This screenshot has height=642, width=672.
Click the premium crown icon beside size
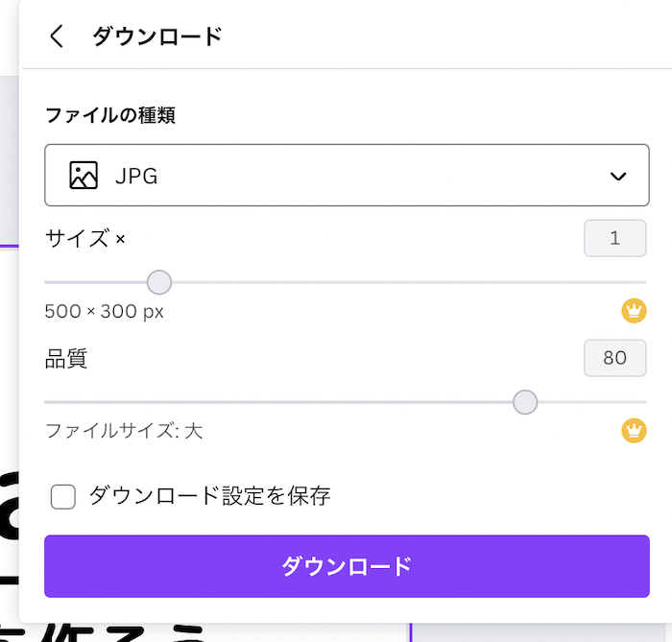point(634,311)
